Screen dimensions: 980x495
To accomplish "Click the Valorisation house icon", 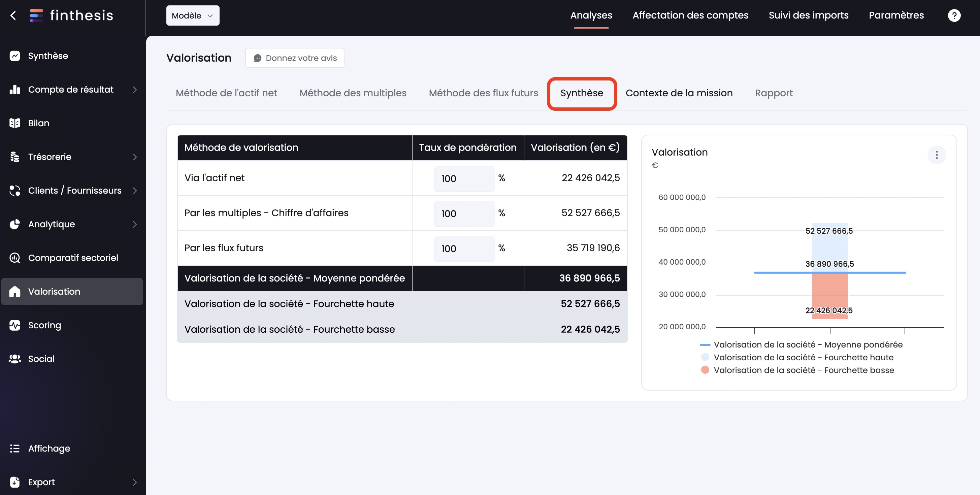I will pos(15,292).
